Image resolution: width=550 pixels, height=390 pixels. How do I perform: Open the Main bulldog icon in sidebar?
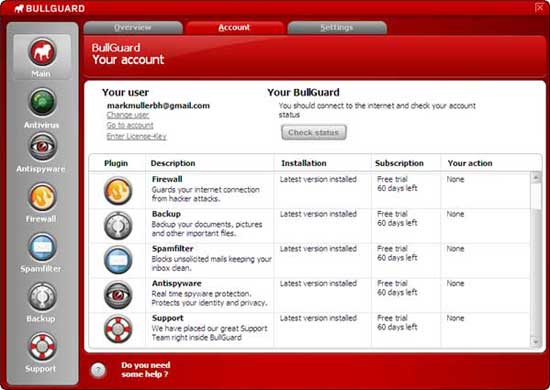42,52
